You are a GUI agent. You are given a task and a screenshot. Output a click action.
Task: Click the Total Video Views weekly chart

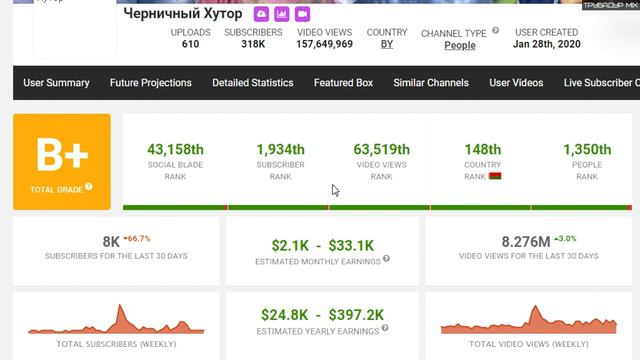[529, 320]
